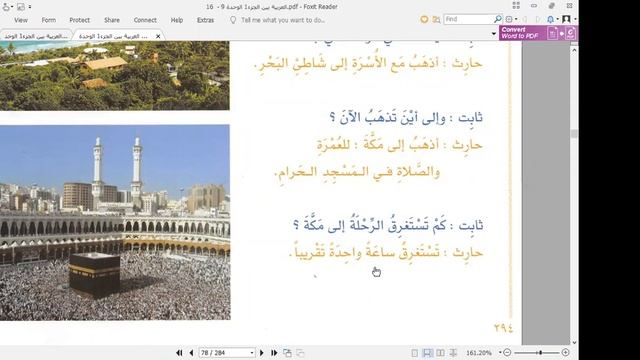Click the zoom out minus button

tap(507, 352)
